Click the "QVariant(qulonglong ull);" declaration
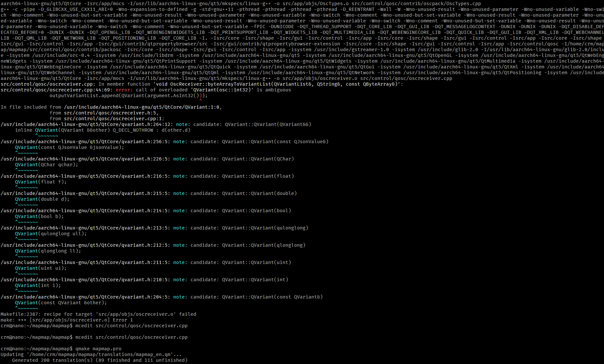Viewport: 604px width, 364px height. pos(51,234)
